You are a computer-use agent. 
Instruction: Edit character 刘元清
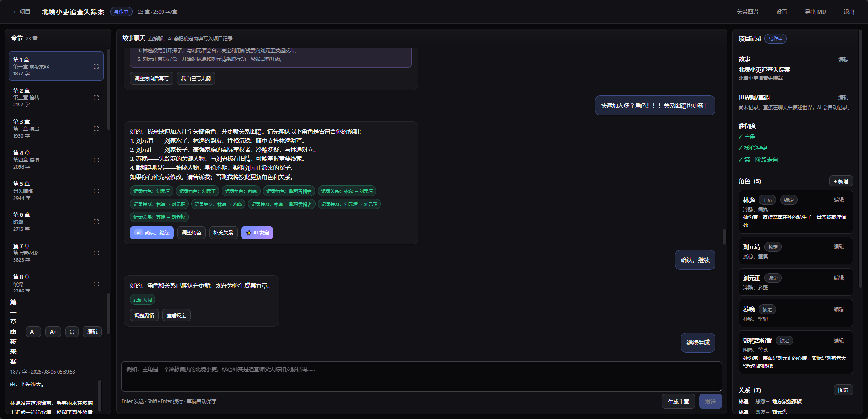pos(838,247)
